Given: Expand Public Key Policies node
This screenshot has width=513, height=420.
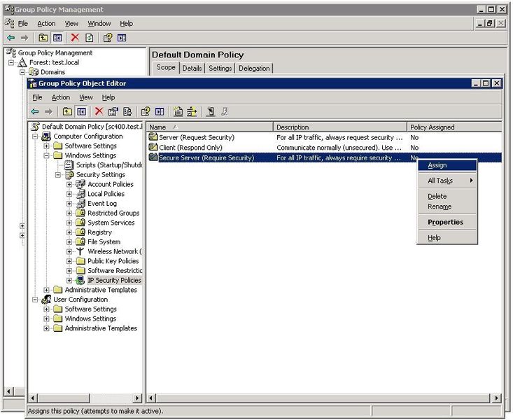Looking at the screenshot, I should (x=69, y=261).
